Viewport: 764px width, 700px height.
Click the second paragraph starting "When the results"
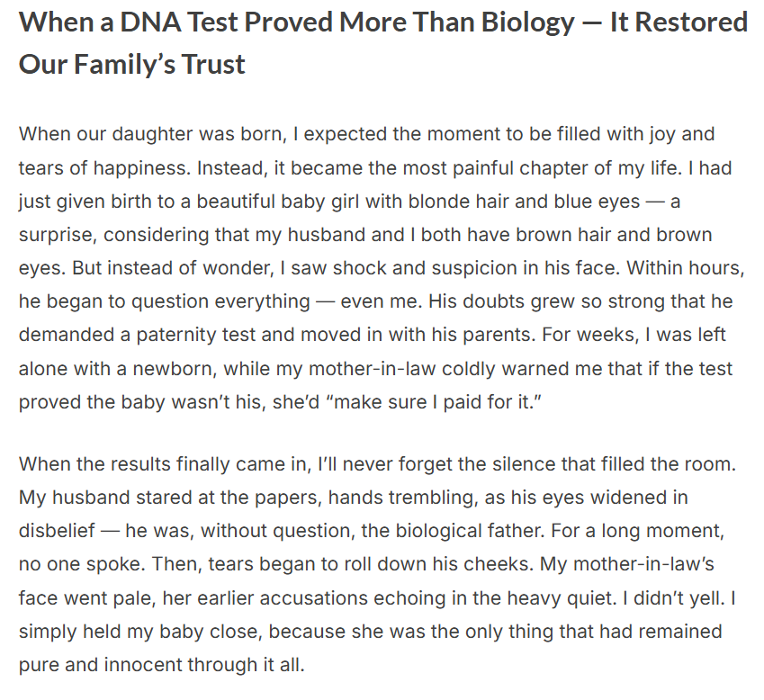pos(369,565)
